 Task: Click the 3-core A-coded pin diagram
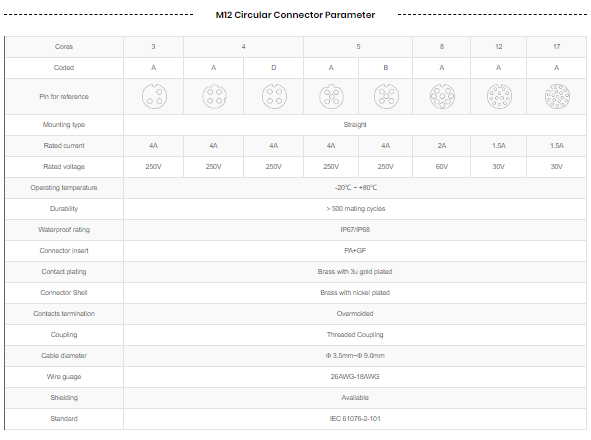pyautogui.click(x=154, y=97)
